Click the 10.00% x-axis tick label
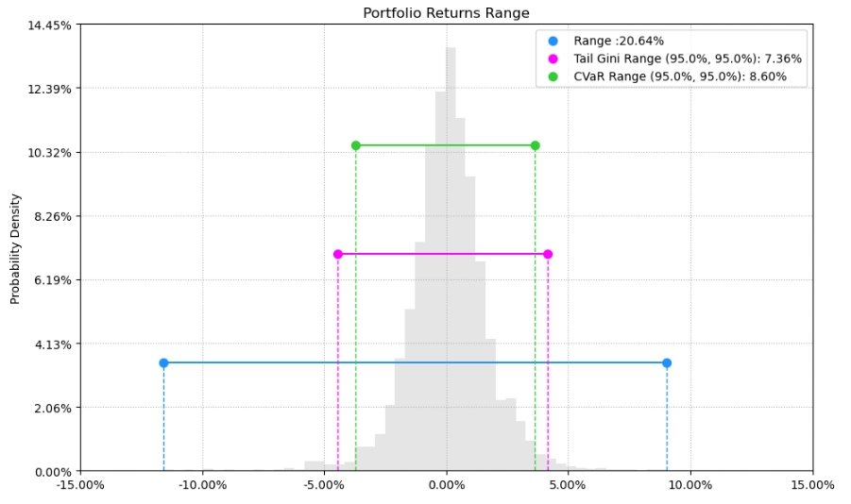This screenshot has height=504, width=851. click(690, 485)
